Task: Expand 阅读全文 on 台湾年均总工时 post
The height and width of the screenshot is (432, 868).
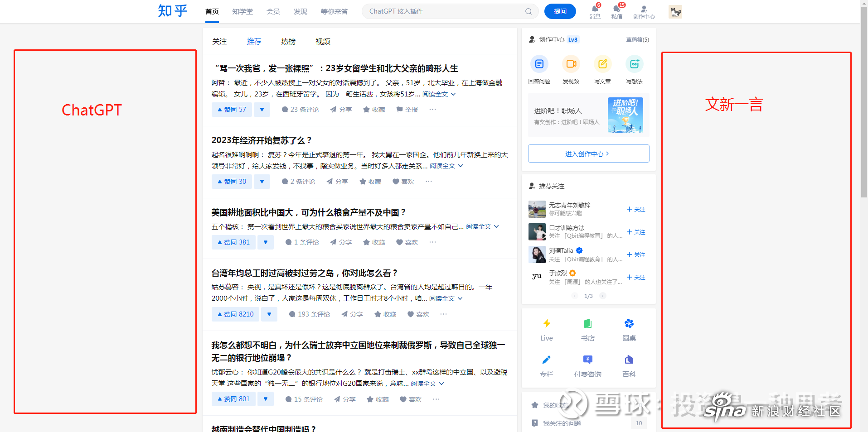Action: [446, 298]
